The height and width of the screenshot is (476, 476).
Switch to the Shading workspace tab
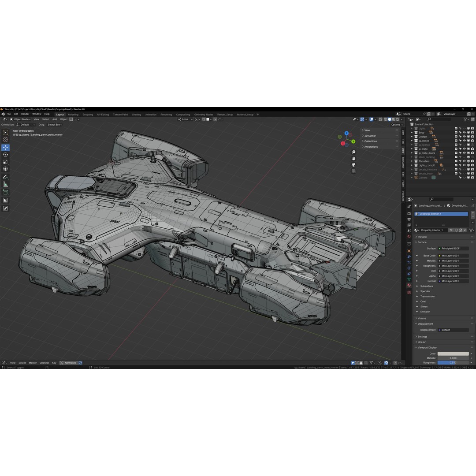[x=136, y=115]
